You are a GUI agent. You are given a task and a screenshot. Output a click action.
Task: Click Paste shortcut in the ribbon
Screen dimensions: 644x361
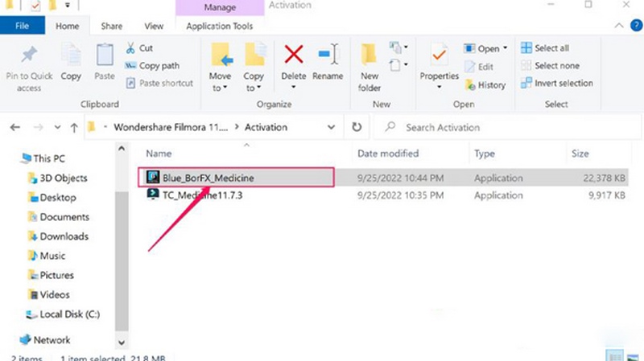click(x=159, y=84)
